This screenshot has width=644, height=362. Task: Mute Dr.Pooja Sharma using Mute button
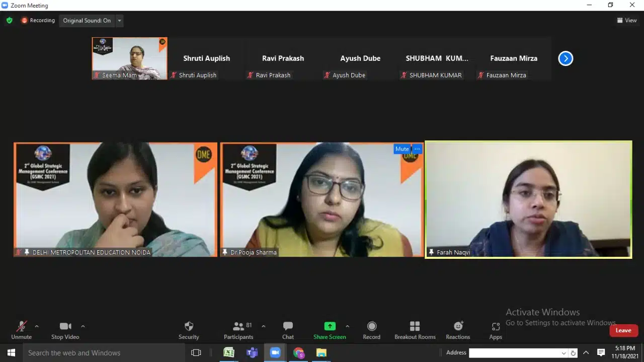[x=402, y=149]
